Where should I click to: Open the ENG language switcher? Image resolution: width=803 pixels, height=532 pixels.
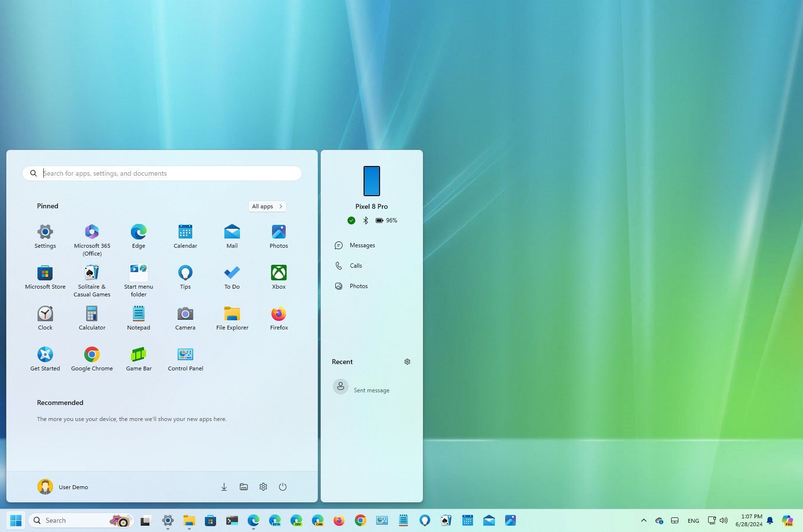[x=693, y=520]
